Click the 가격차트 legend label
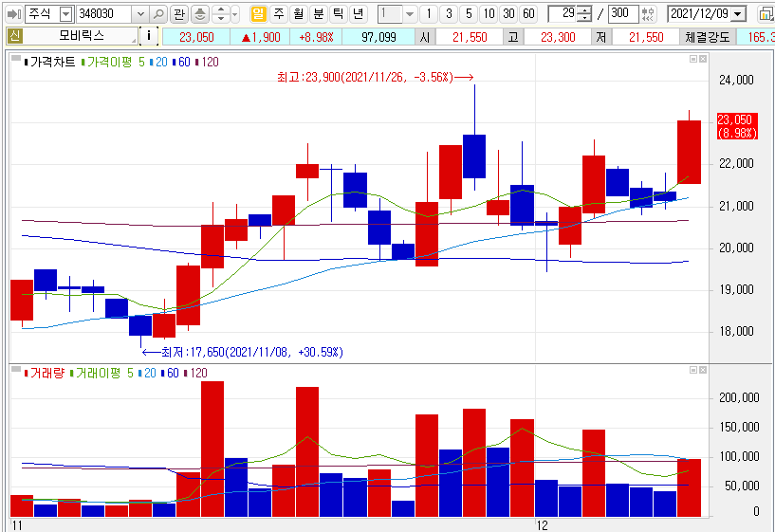This screenshot has height=532, width=775. click(52, 62)
